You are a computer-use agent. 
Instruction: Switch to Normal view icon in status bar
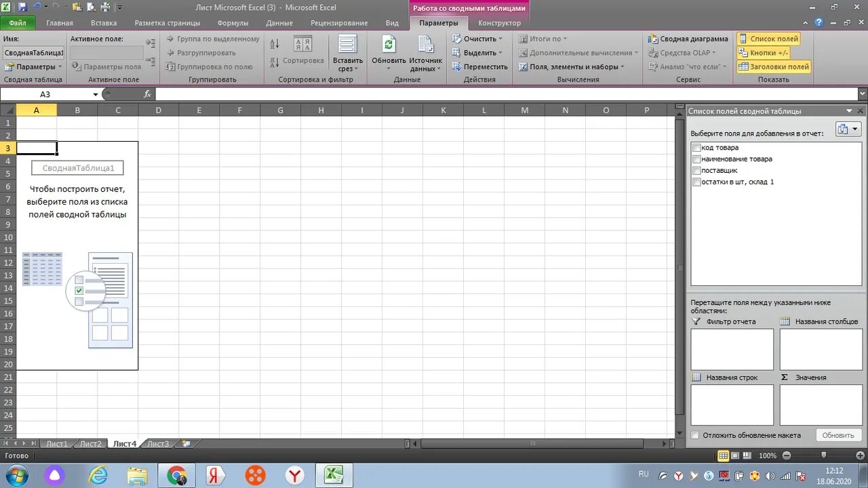click(x=724, y=455)
